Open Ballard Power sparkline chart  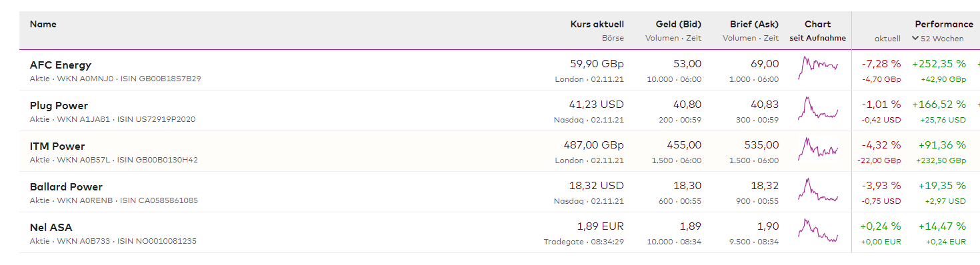pyautogui.click(x=818, y=188)
